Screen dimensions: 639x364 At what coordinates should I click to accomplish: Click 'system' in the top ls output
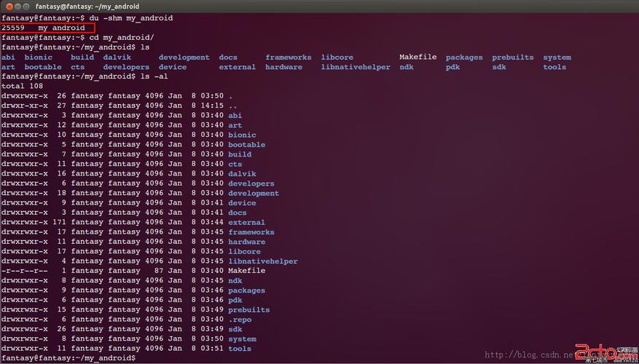[557, 57]
